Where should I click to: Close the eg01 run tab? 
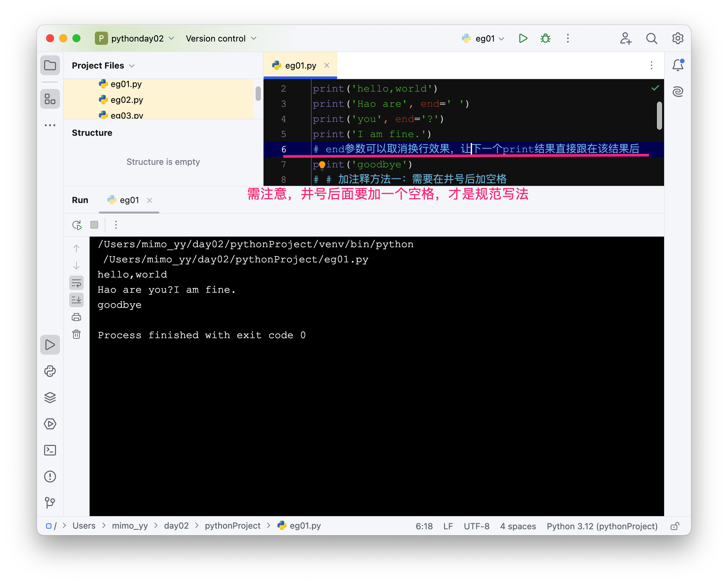(x=150, y=200)
